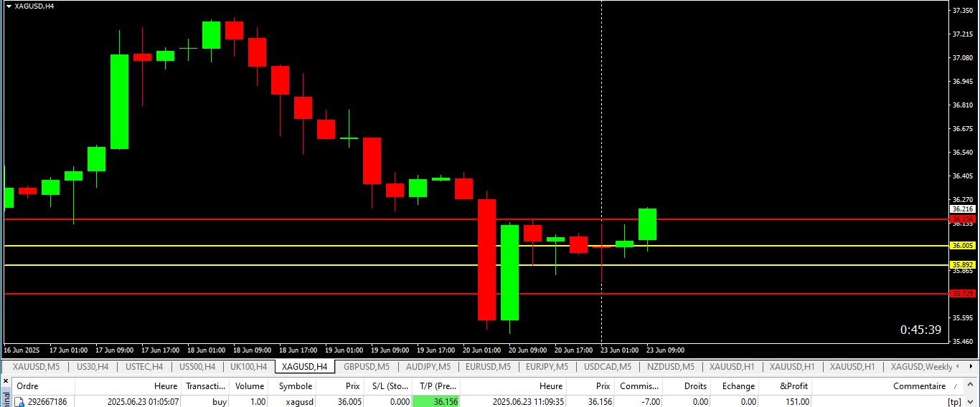The image size is (980, 407).
Task: Open the XAGUSD,H4 chart title arrow icon
Action: (9, 6)
